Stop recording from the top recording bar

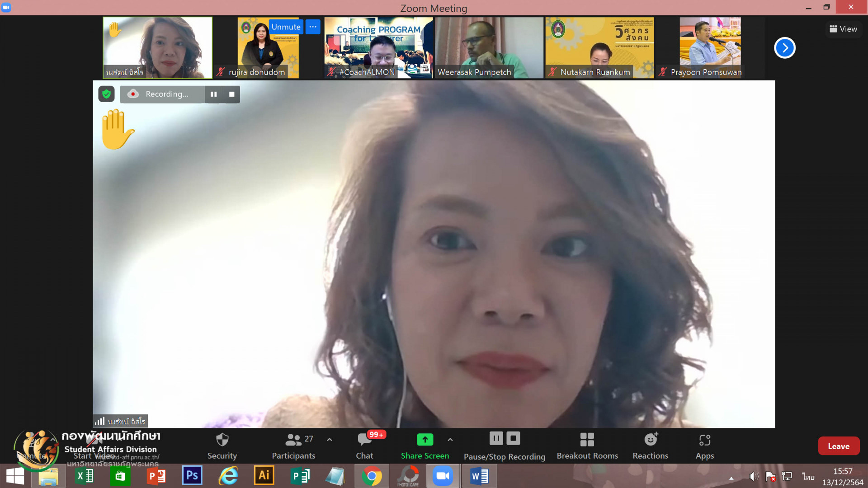tap(231, 94)
